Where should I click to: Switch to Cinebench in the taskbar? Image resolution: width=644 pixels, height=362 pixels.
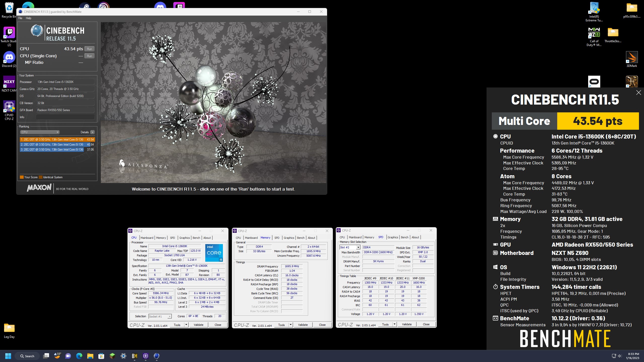coord(157,356)
